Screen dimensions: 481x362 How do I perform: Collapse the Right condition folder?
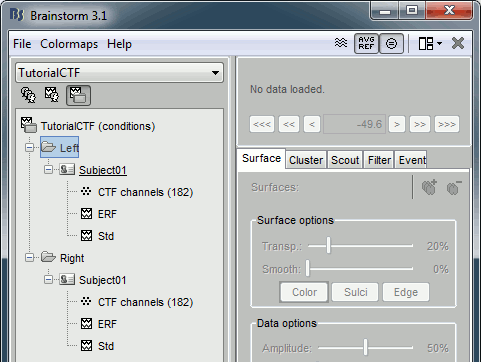30,258
